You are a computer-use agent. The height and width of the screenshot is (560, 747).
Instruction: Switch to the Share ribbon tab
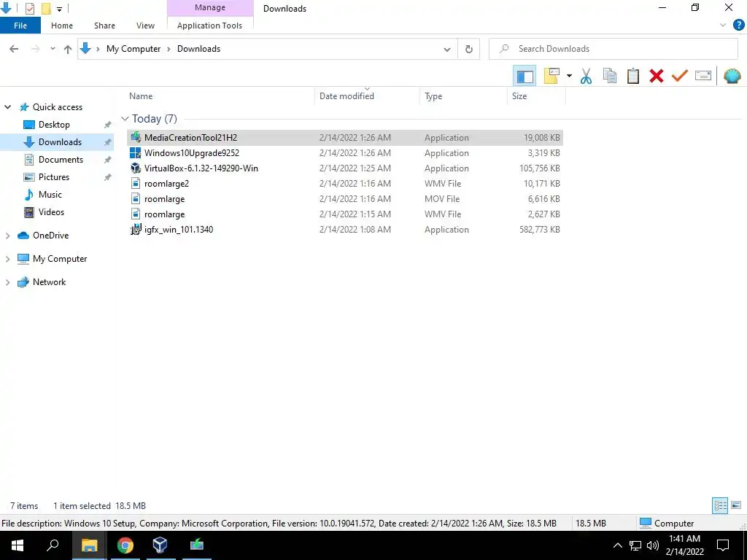click(104, 26)
